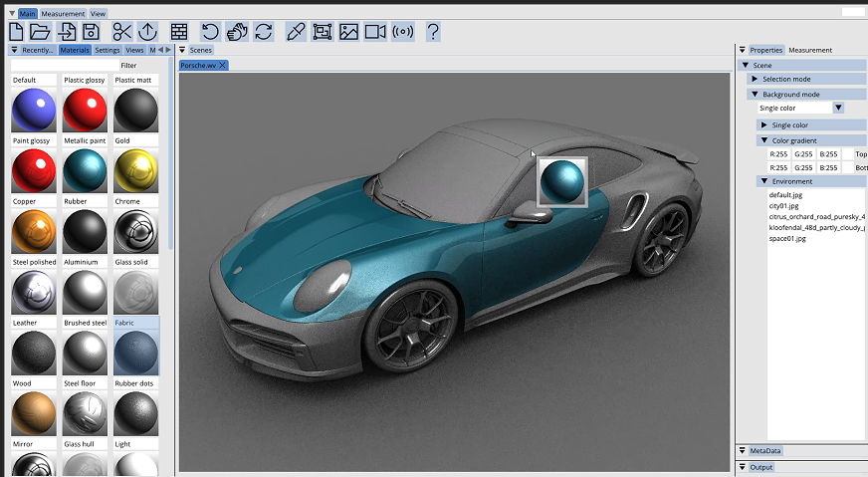
Task: Select the Default blue material sphere
Action: (34, 111)
